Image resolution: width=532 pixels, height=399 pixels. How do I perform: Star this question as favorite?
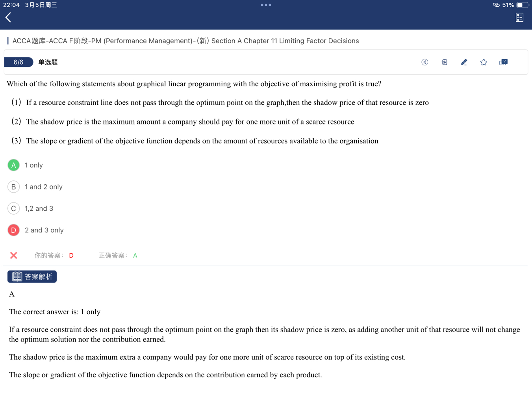coord(484,62)
